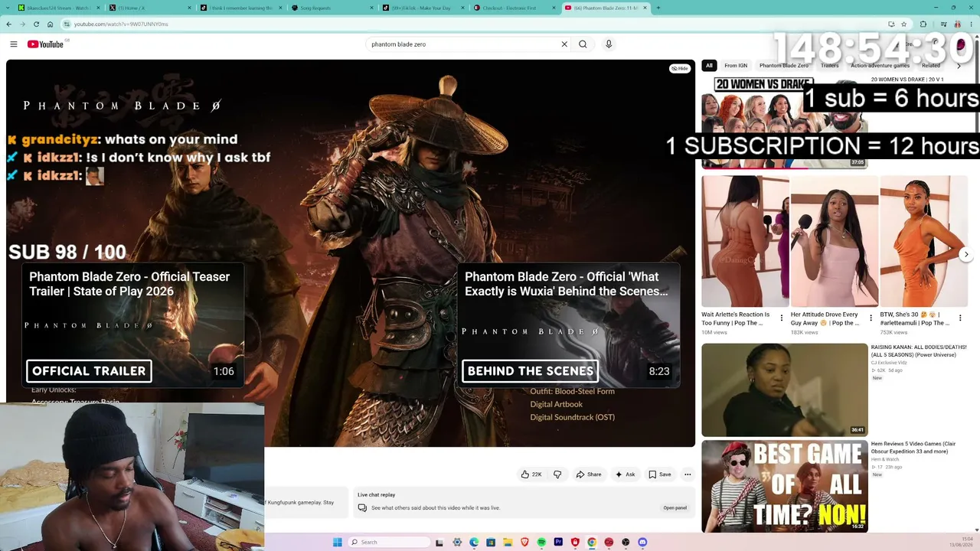Image resolution: width=980 pixels, height=551 pixels.
Task: Open Windows Start menu
Action: click(338, 542)
